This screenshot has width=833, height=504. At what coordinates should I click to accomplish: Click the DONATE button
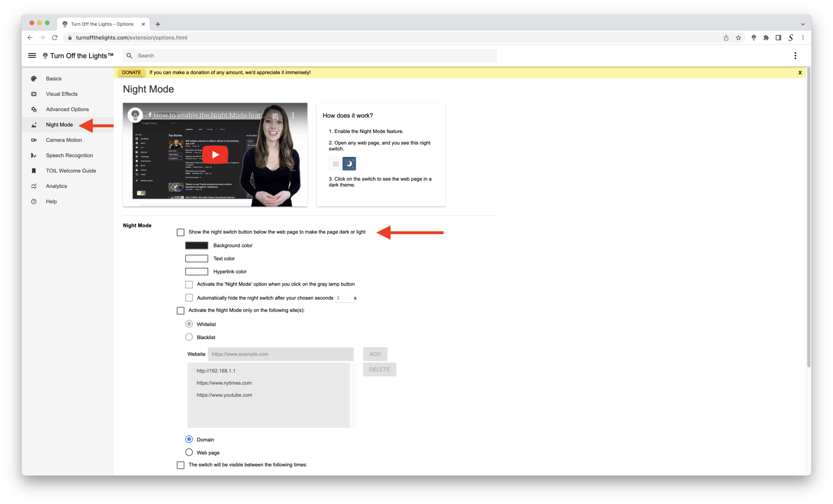click(131, 72)
